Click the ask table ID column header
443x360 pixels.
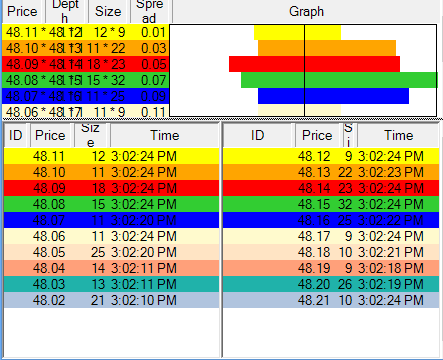point(258,135)
